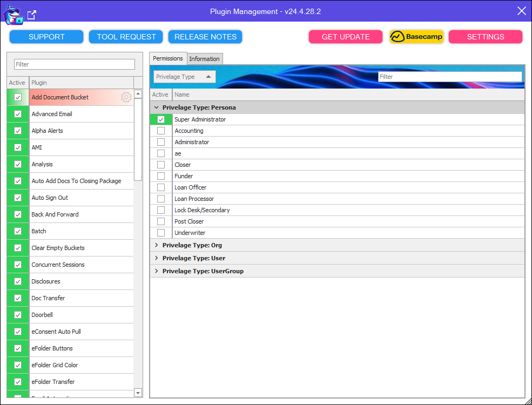The height and width of the screenshot is (405, 532).
Task: Click the GET UPDATE button
Action: pyautogui.click(x=346, y=37)
